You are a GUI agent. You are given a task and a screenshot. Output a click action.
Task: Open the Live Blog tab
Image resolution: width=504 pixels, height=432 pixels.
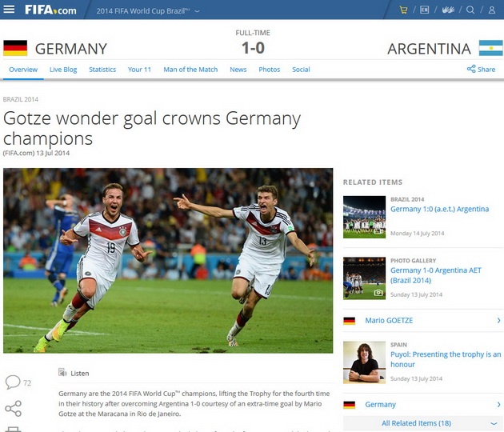coord(63,70)
